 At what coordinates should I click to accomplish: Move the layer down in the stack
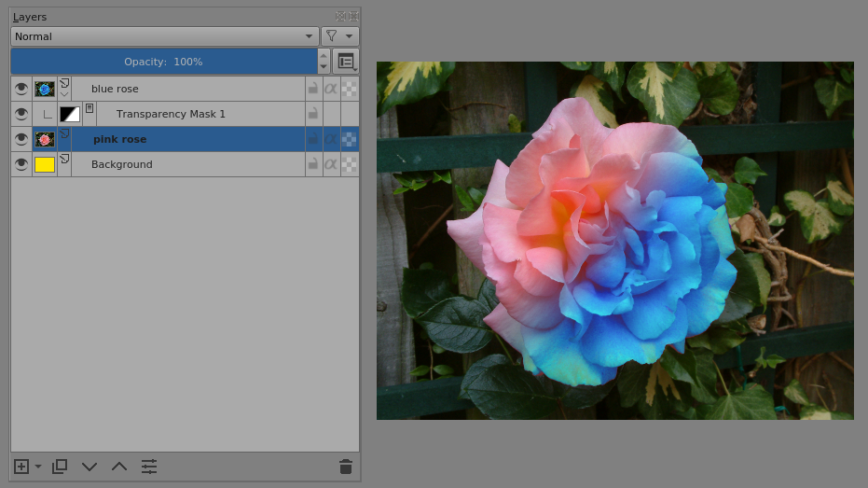click(x=90, y=467)
